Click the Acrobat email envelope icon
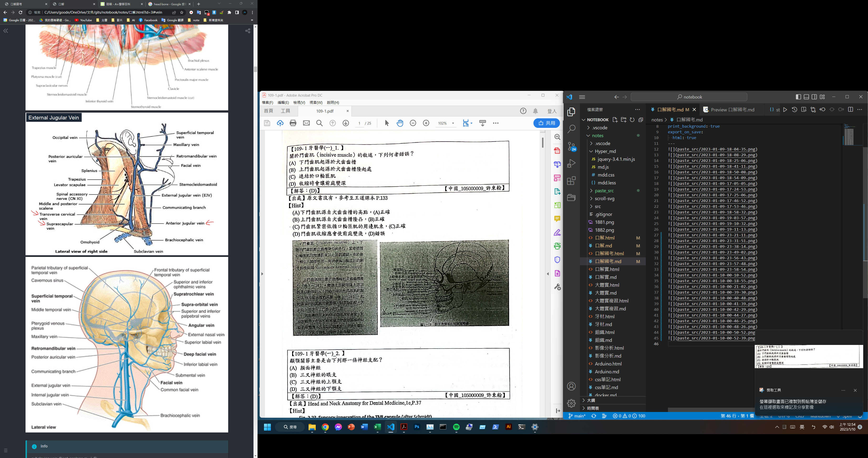 click(306, 123)
